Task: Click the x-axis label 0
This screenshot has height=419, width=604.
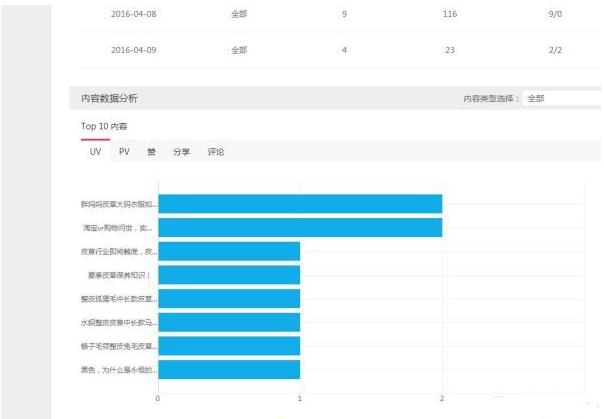Action: click(158, 398)
